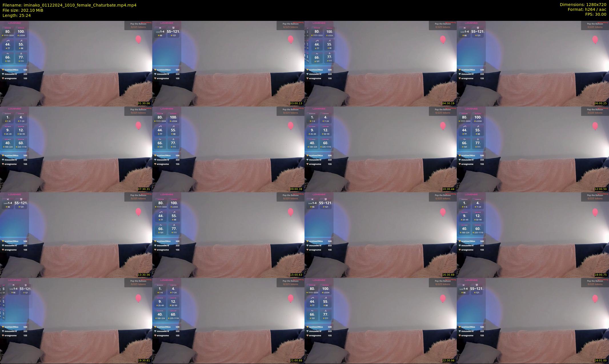Click the pink balloon in the 24:01.00 frame
Image resolution: width=609 pixels, height=364 pixels.
point(595,299)
